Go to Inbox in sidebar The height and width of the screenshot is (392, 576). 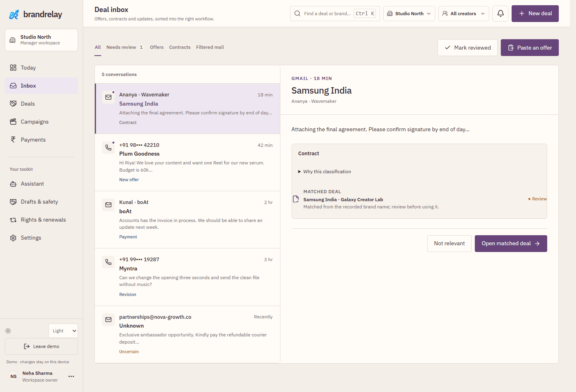(x=41, y=86)
